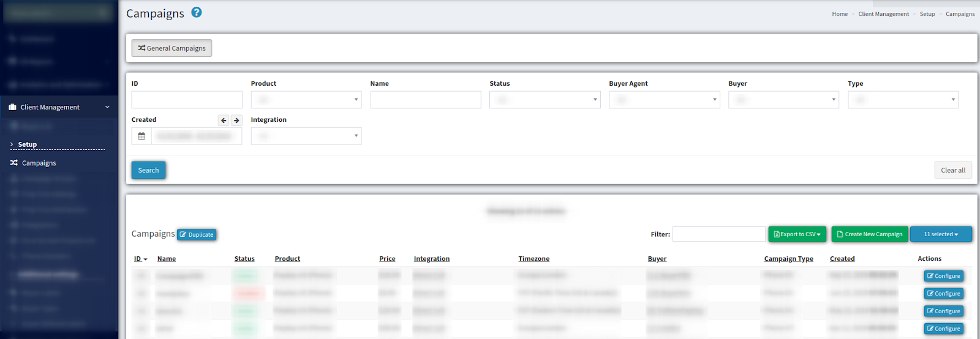Open the 11 selected columns dropdown
Image resolution: width=980 pixels, height=339 pixels.
coord(940,234)
